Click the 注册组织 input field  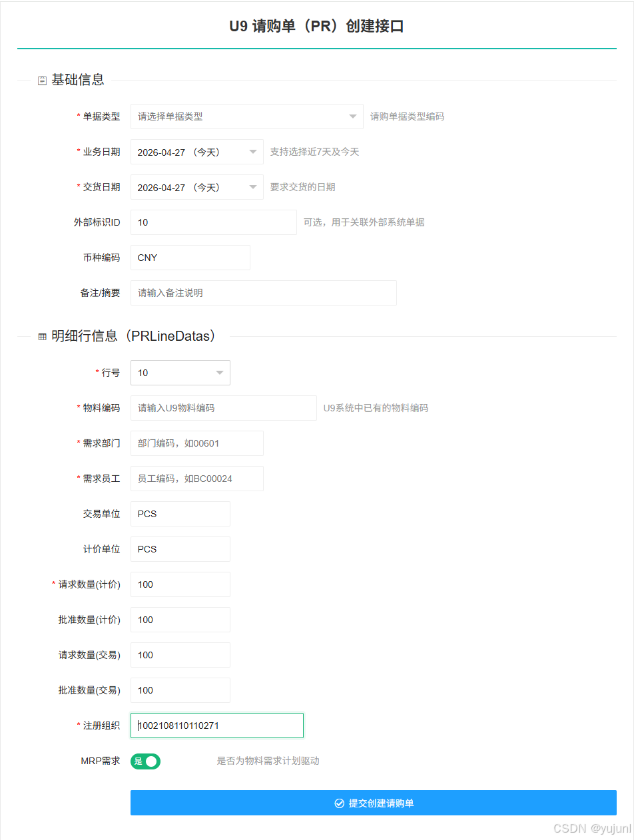[x=217, y=726]
